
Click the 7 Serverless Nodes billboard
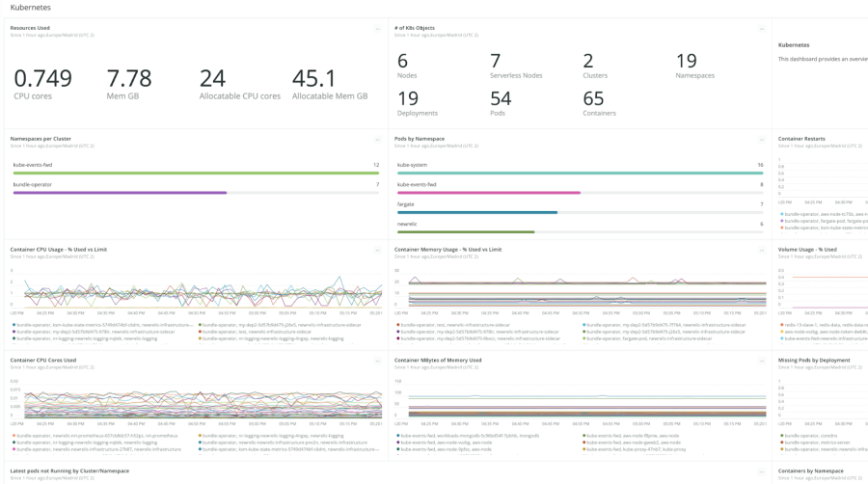point(516,66)
